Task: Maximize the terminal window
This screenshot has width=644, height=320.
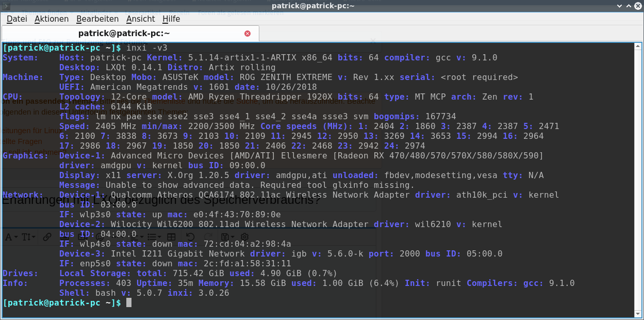Action: [629, 5]
